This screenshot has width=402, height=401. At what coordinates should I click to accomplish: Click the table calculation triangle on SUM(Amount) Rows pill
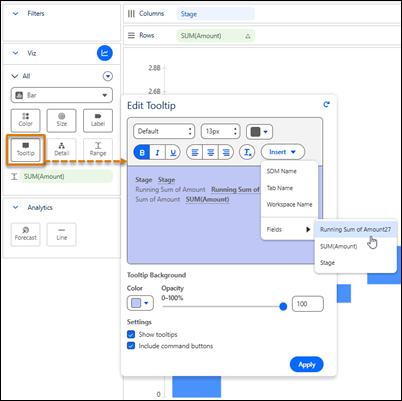point(248,36)
